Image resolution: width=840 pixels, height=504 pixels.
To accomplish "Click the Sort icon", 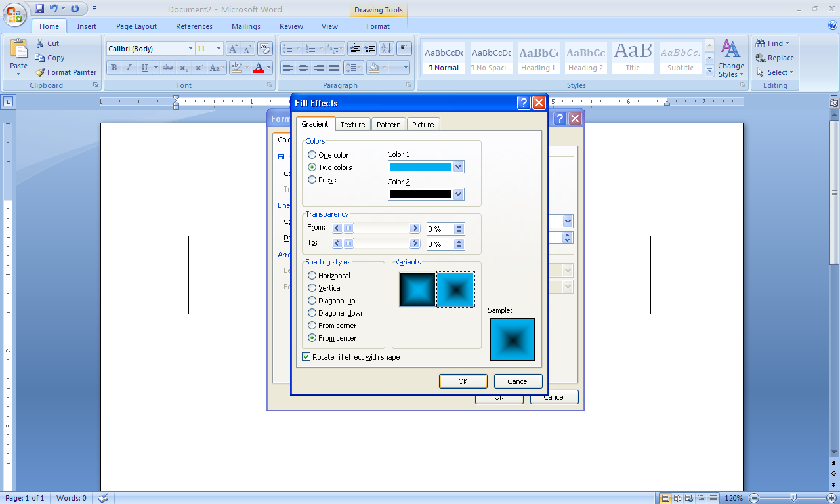I will tap(387, 49).
